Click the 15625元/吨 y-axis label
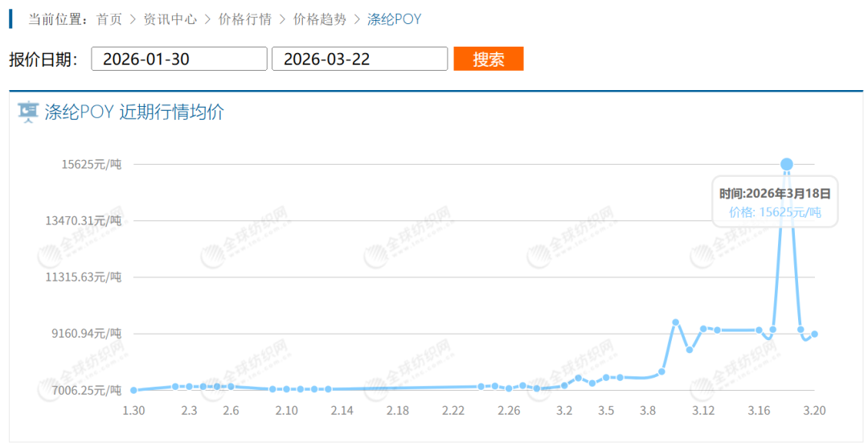868x447 pixels. (x=94, y=164)
